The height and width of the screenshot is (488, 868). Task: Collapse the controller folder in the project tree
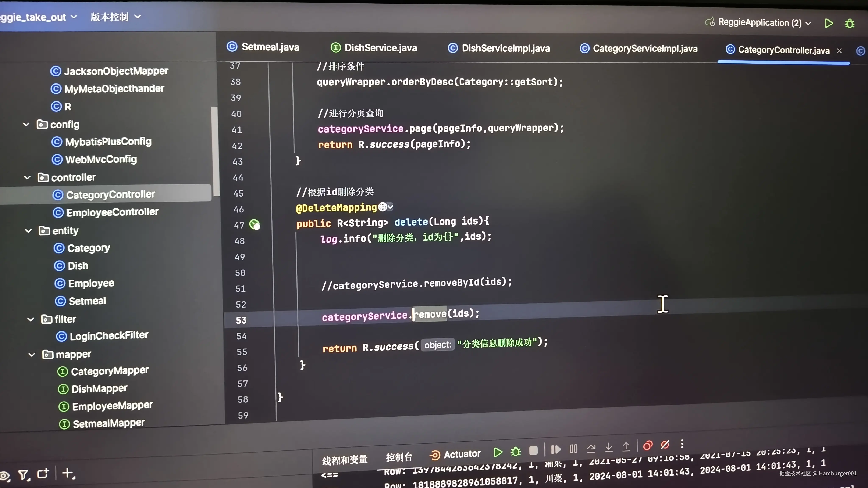tap(27, 177)
